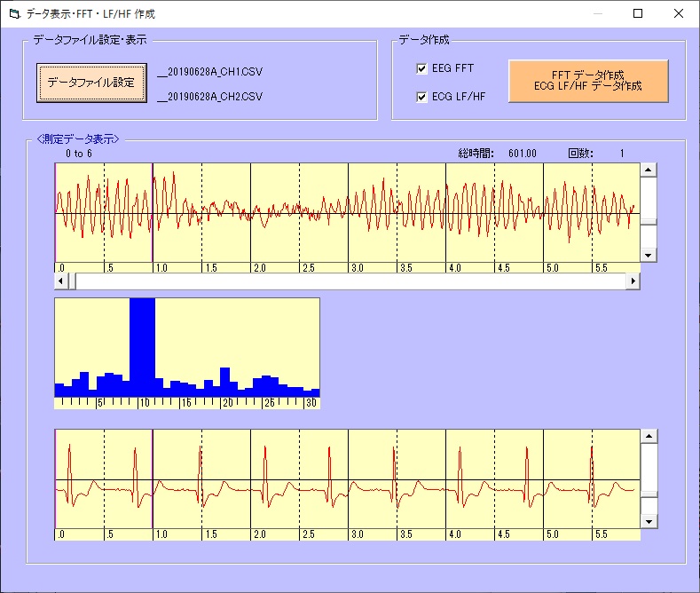Click left arrow of horizontal time scrollbar
Image resolution: width=700 pixels, height=593 pixels.
pyautogui.click(x=62, y=281)
